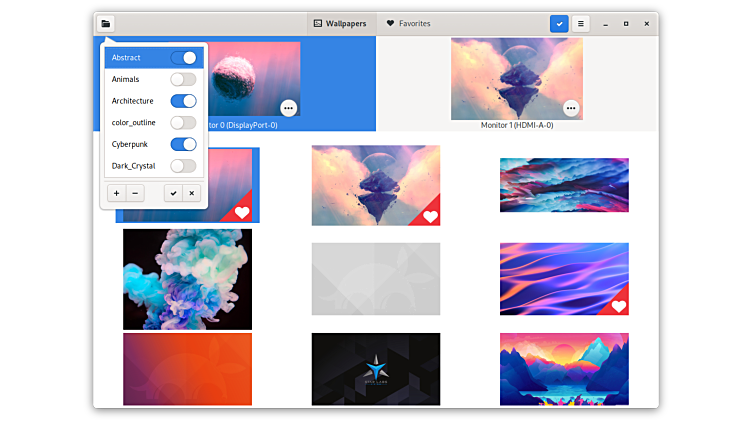Click heart badge on the purple waves wallpaper
752x423 pixels.
click(619, 306)
